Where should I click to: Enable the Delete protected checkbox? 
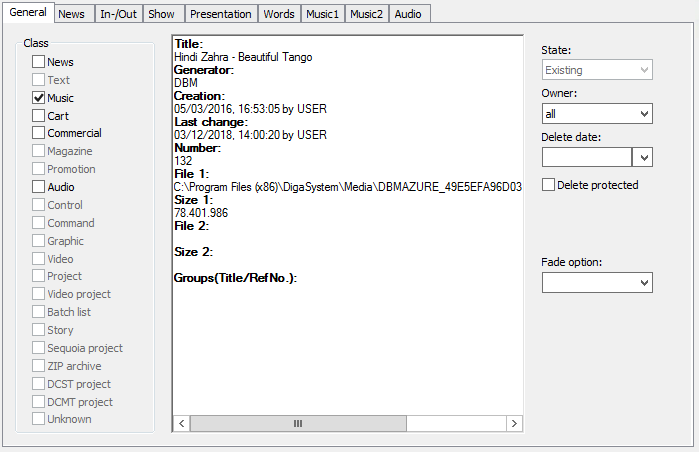pos(548,185)
